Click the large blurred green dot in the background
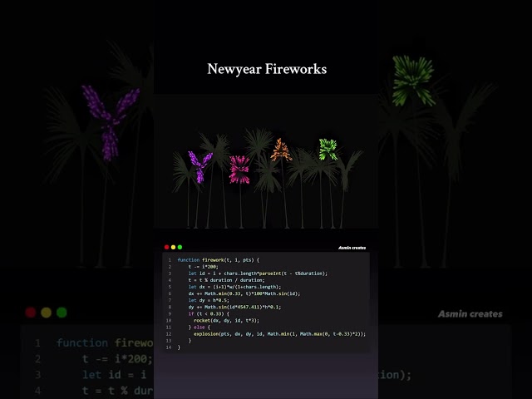 62,313
